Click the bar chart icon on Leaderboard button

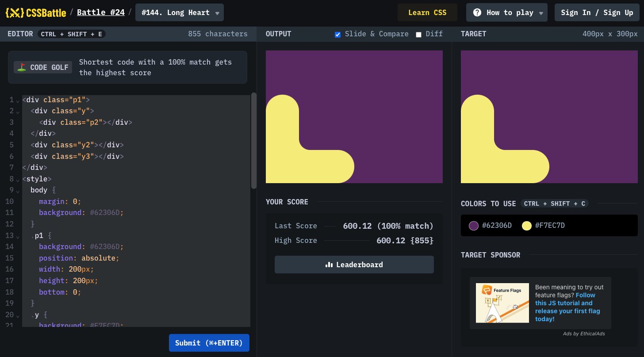(x=328, y=265)
